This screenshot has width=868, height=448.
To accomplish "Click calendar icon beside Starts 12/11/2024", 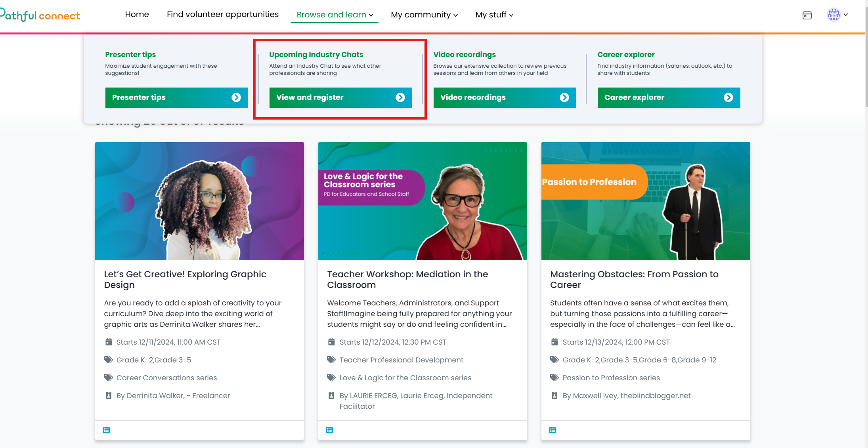I will click(109, 342).
